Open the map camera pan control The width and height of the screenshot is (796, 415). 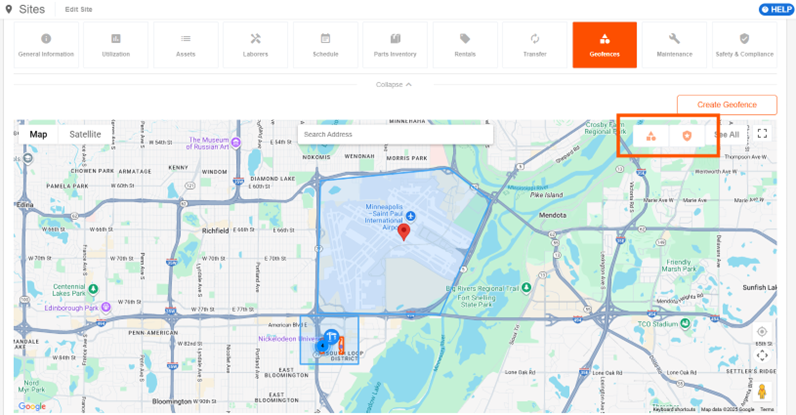[x=762, y=355]
